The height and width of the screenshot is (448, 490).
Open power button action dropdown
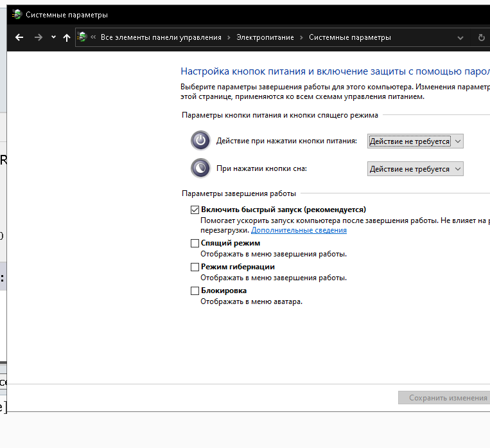coord(415,141)
